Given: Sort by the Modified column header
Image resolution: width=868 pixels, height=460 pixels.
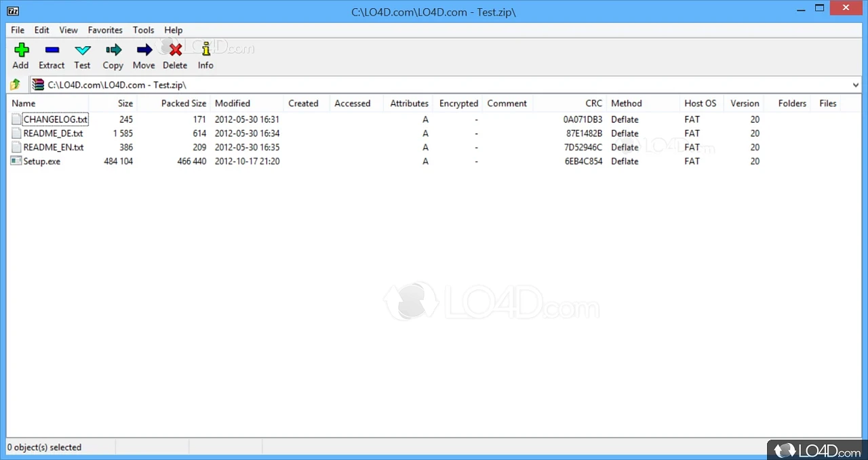Looking at the screenshot, I should pyautogui.click(x=232, y=103).
